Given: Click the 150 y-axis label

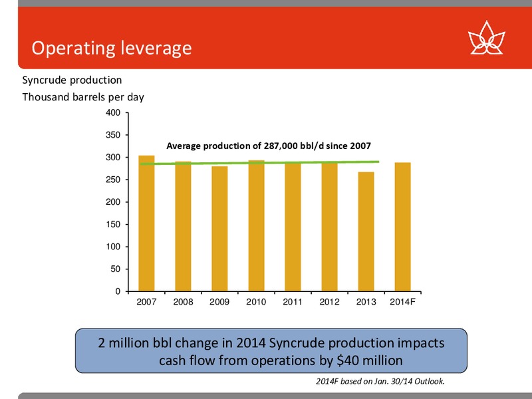Looking at the screenshot, I should [113, 224].
